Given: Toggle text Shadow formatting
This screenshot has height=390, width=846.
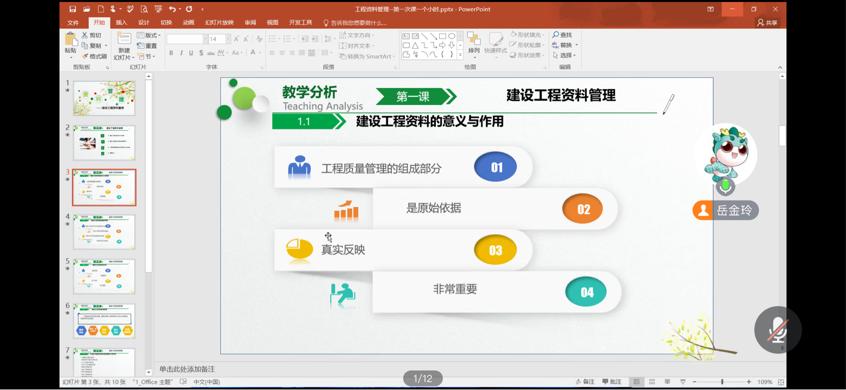Looking at the screenshot, I should 201,53.
